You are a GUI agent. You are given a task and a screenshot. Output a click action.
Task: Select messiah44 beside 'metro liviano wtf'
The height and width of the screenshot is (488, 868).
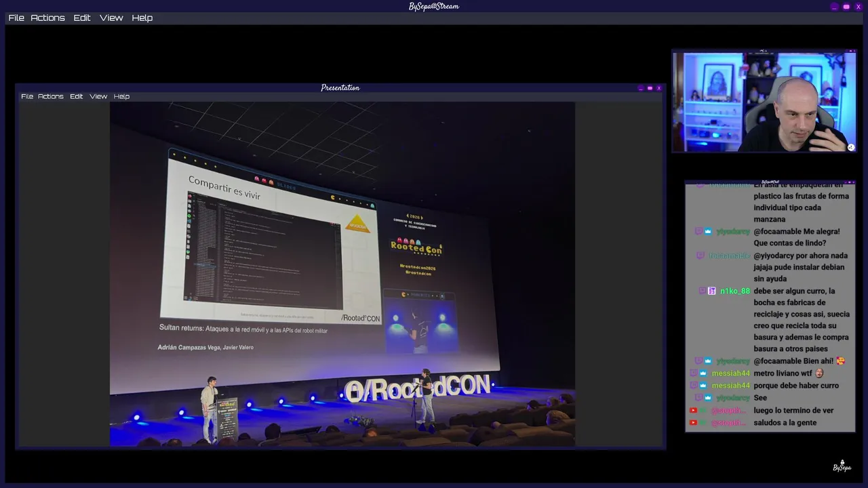[x=731, y=373]
